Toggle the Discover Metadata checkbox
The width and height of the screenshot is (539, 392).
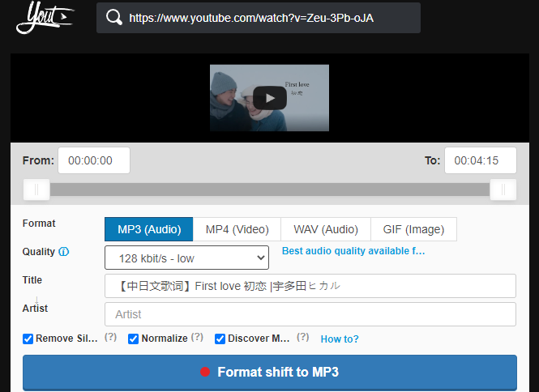[x=220, y=339]
